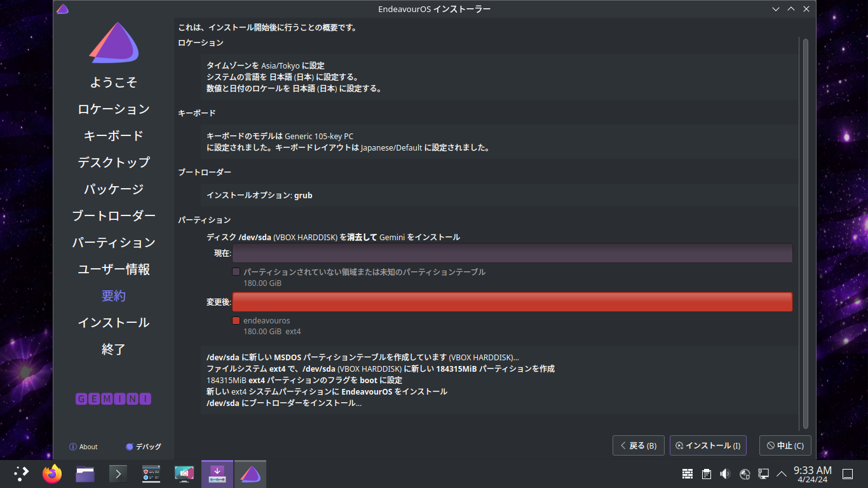868x488 pixels.
Task: Select the 終了 step in sidebar
Action: coord(114,349)
